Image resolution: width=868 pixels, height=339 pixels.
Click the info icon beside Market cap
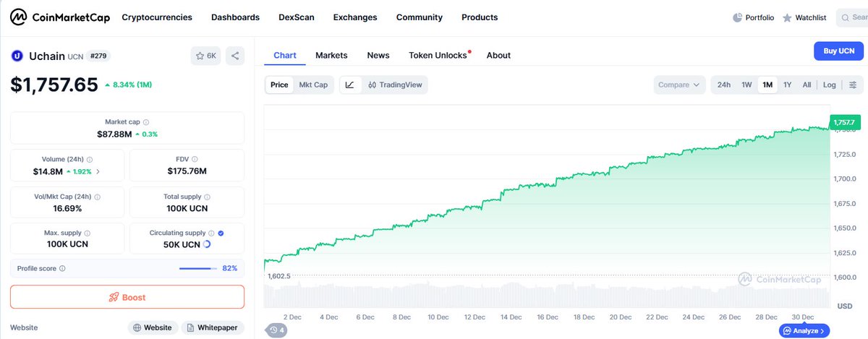click(146, 122)
